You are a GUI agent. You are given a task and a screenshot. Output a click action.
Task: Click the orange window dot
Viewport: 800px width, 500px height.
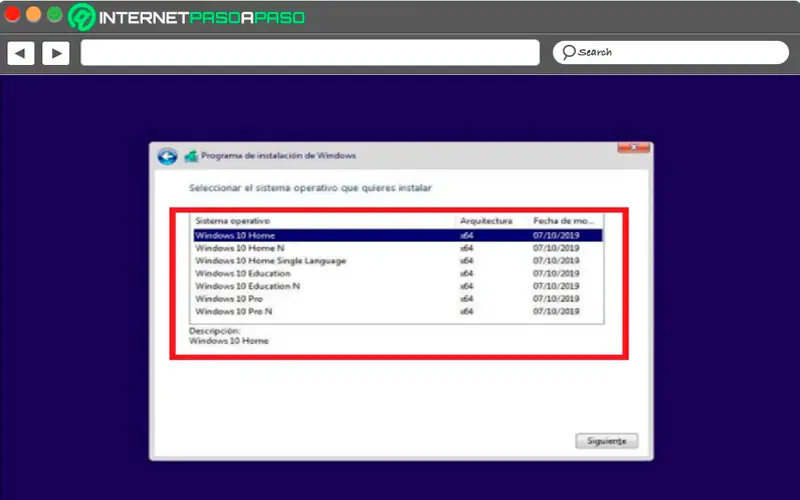(x=34, y=14)
